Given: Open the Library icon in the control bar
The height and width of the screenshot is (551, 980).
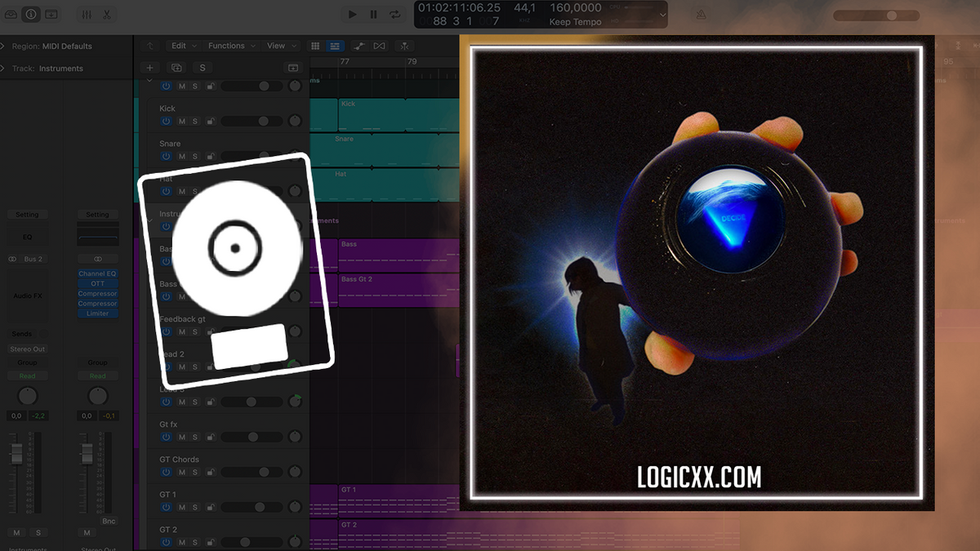Looking at the screenshot, I should [11, 14].
